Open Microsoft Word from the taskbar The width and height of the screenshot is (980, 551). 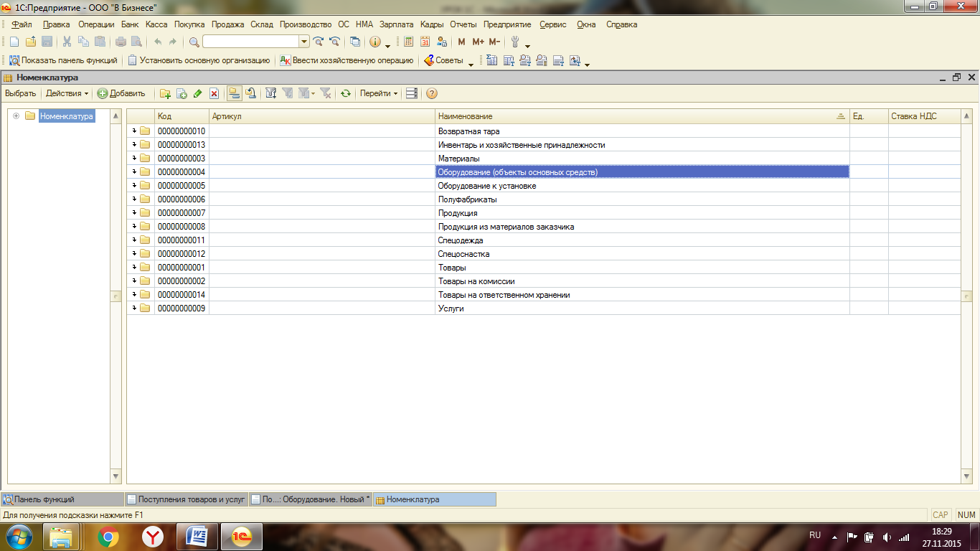point(197,537)
